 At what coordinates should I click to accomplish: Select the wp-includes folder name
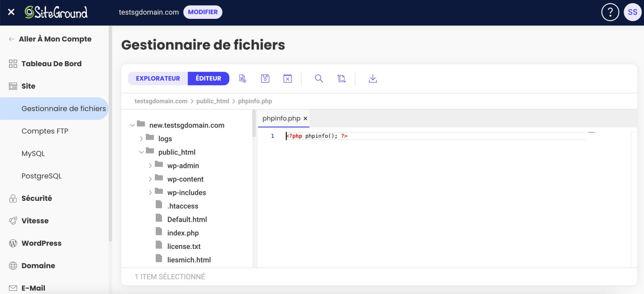point(187,193)
